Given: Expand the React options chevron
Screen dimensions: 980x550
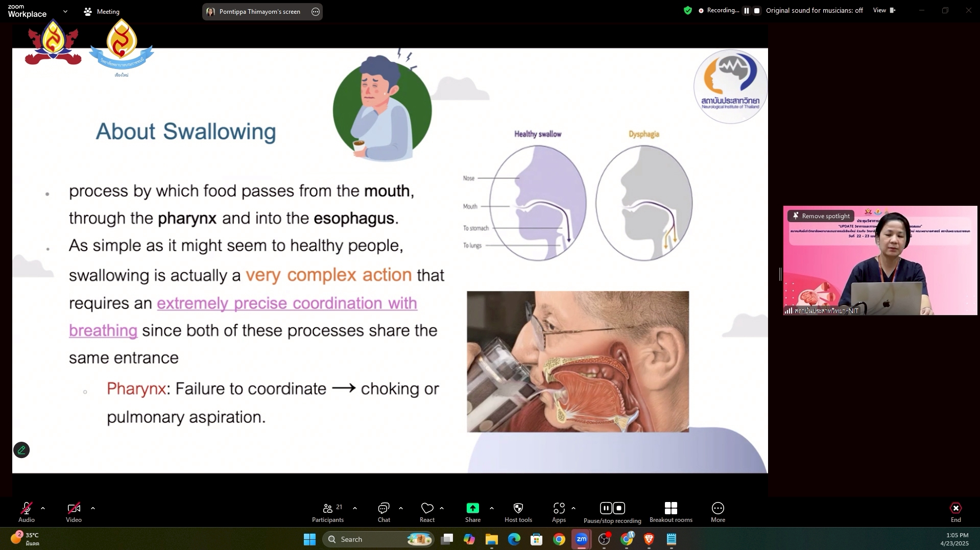Looking at the screenshot, I should tap(442, 508).
